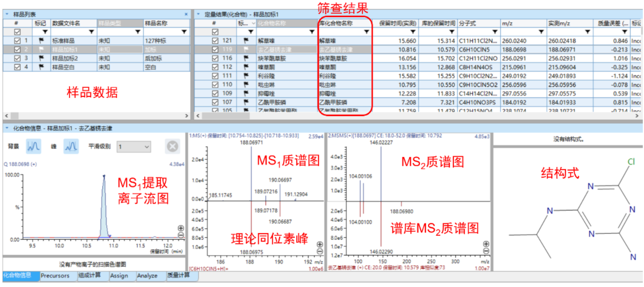Click the 背景 background subtraction icon

coord(34,146)
